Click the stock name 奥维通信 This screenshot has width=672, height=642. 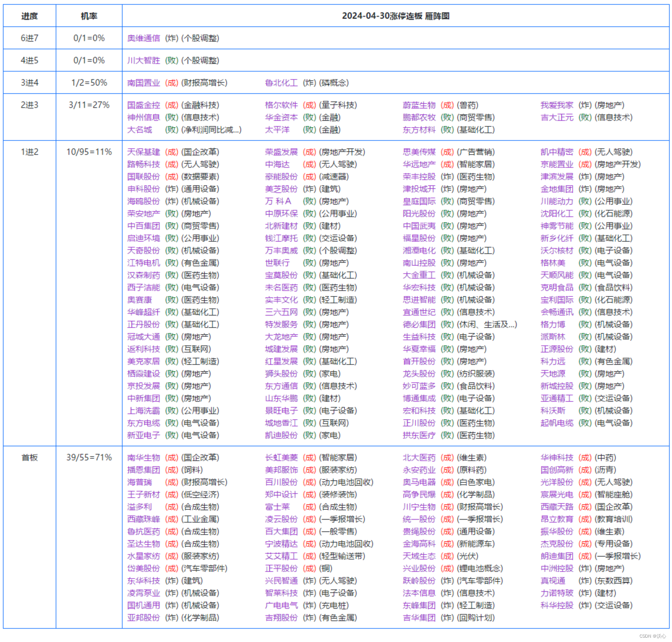[x=143, y=38]
